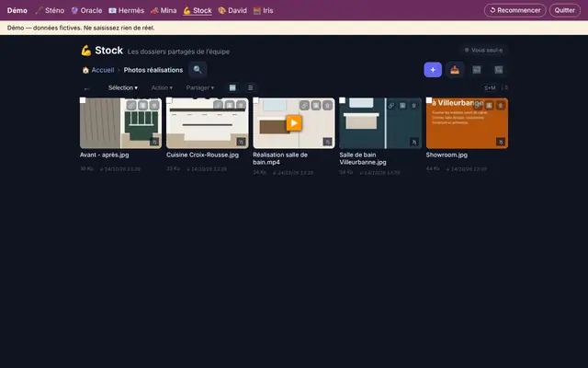Image resolution: width=588 pixels, height=368 pixels.
Task: Click the purple plus add button
Action: (433, 70)
